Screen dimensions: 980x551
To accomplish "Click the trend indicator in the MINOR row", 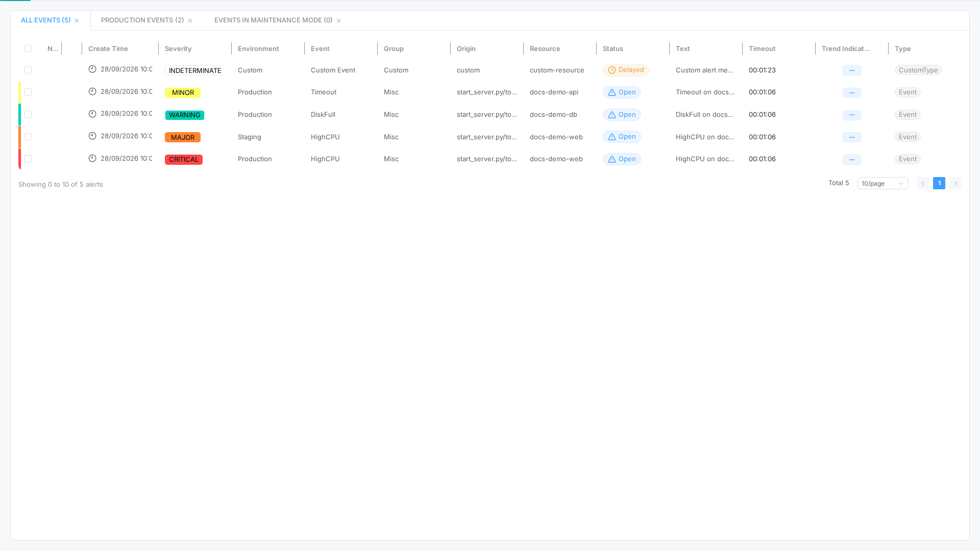I will pos(852,93).
